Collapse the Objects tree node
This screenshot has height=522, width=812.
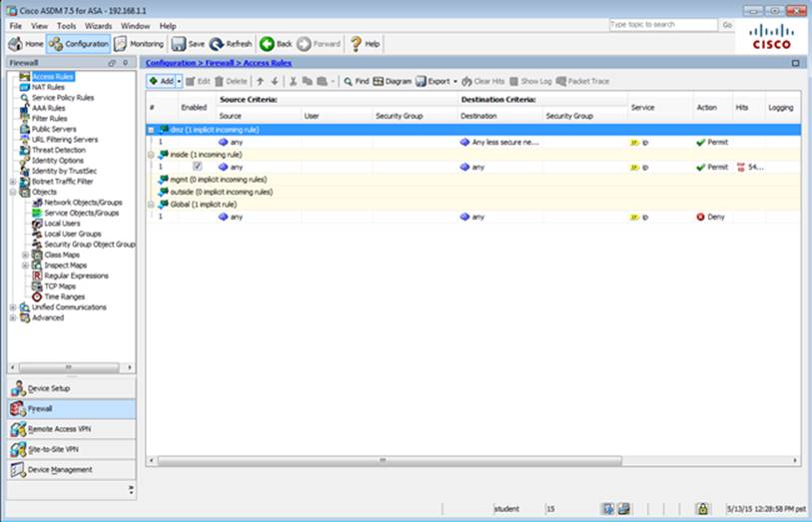[x=12, y=192]
